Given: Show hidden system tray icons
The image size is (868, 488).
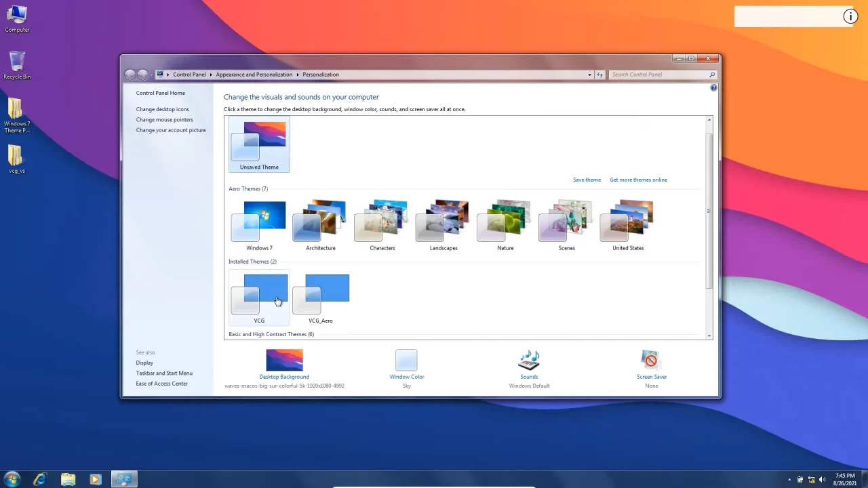Looking at the screenshot, I should 789,479.
